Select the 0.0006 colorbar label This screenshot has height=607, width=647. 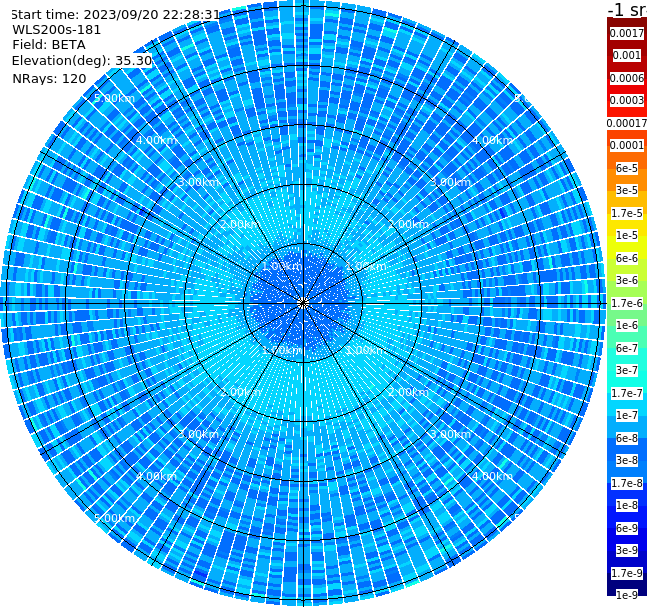pos(627,78)
